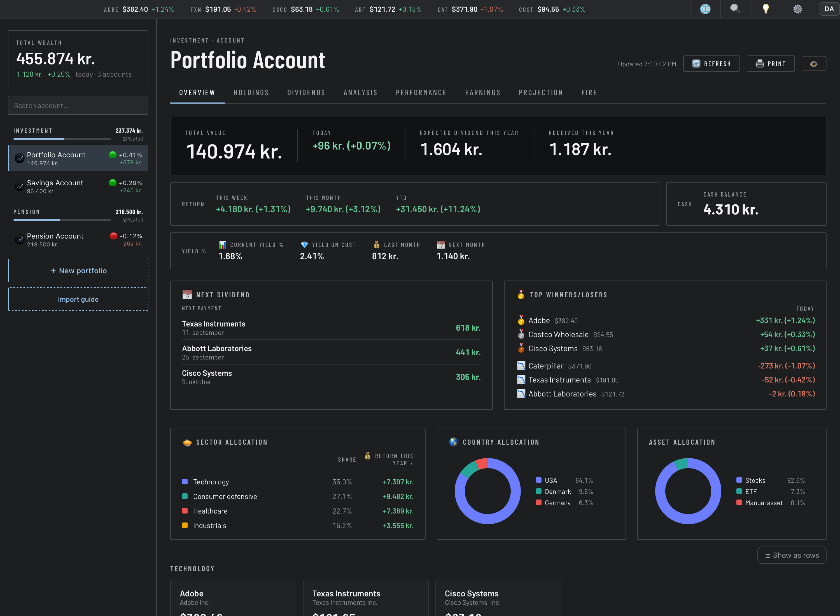Click Abbott Laboratories downtrend chart icon
This screenshot has height=616, width=840.
[x=521, y=393]
